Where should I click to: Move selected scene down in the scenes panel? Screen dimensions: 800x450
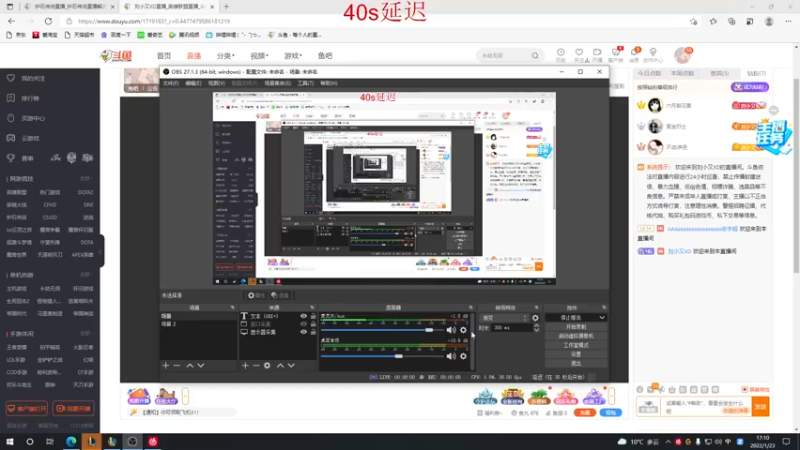click(x=201, y=365)
